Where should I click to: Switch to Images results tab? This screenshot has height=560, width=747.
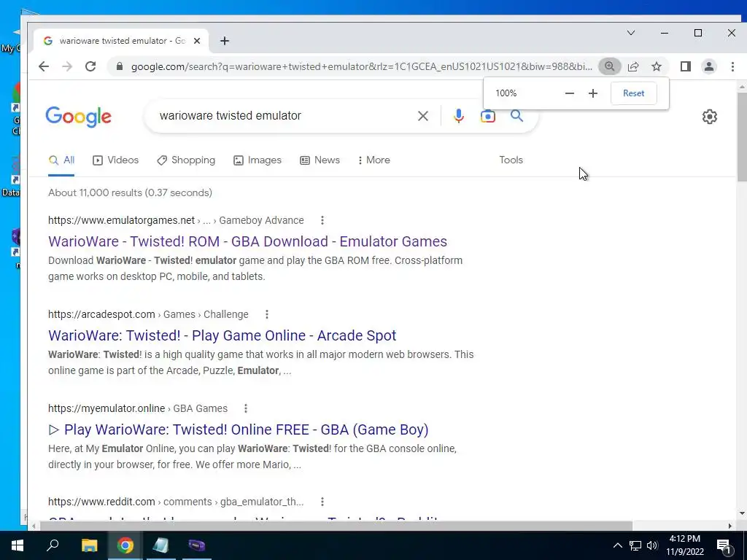tap(258, 160)
